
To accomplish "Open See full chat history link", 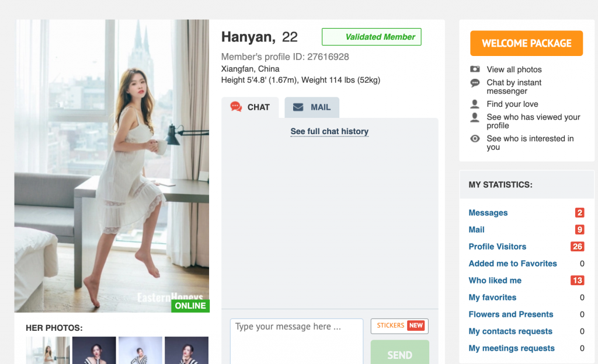I will [329, 131].
